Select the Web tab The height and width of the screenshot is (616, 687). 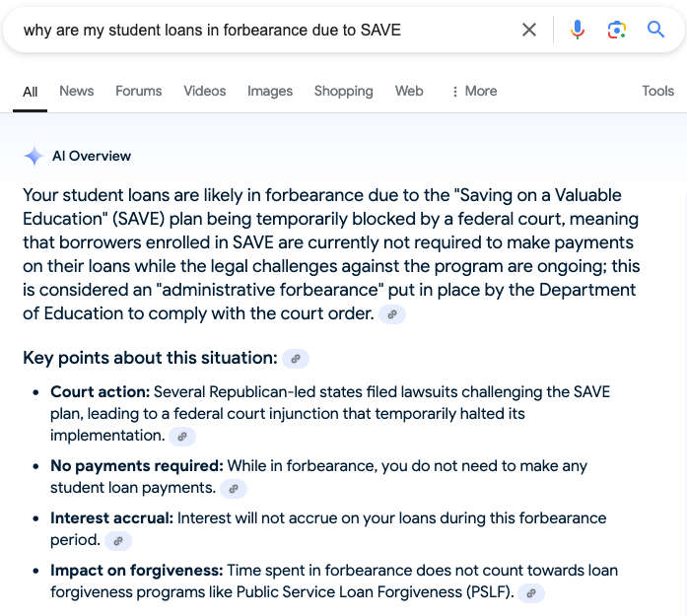tap(409, 91)
